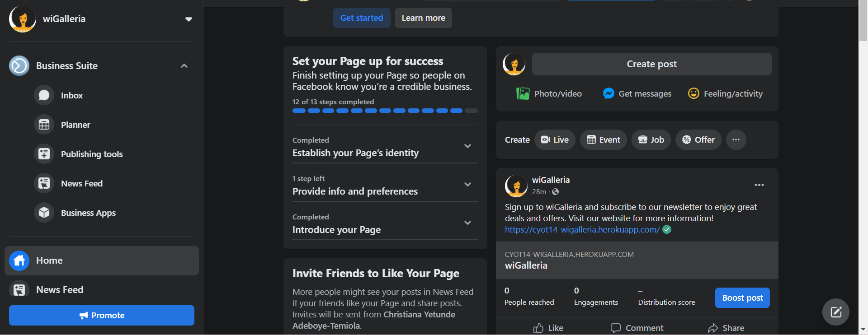Image resolution: width=868 pixels, height=335 pixels.
Task: Choose the Feeling/activity smiley option
Action: 725,93
